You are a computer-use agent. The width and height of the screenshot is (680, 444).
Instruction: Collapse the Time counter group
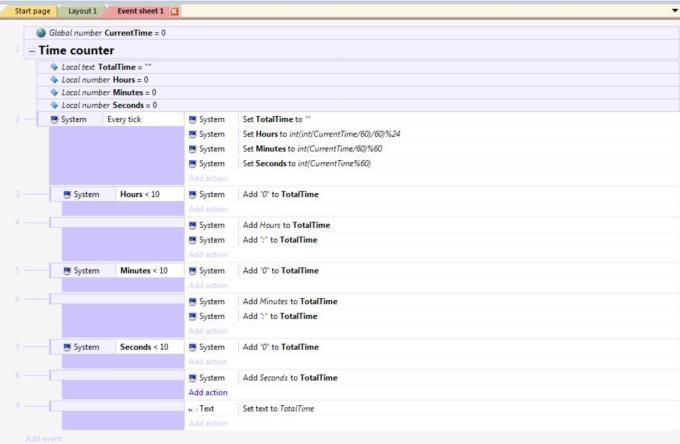[32, 51]
